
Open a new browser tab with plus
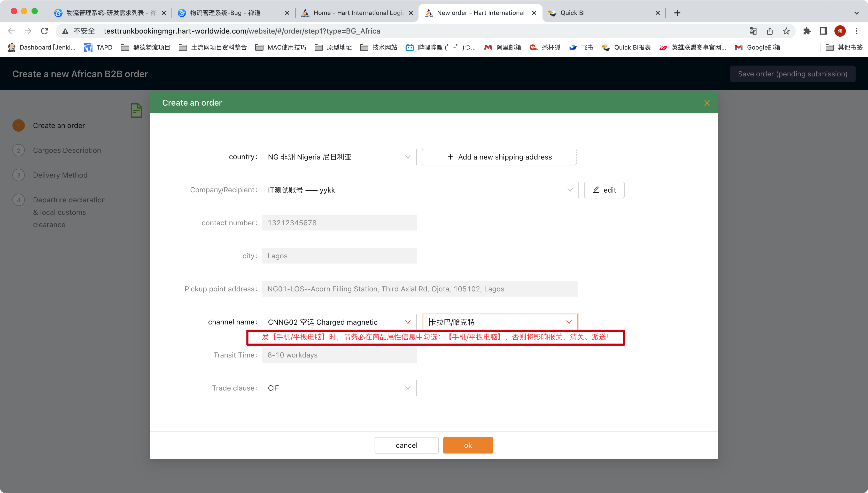(677, 13)
